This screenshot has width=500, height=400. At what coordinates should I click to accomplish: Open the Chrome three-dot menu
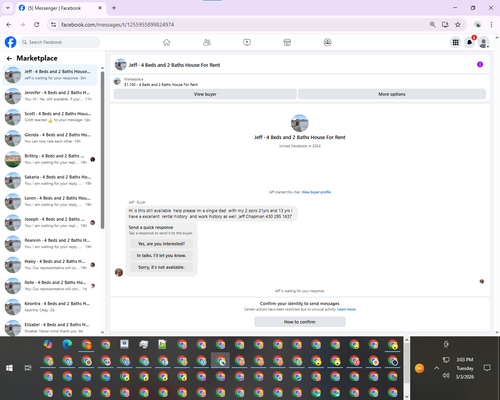point(491,24)
